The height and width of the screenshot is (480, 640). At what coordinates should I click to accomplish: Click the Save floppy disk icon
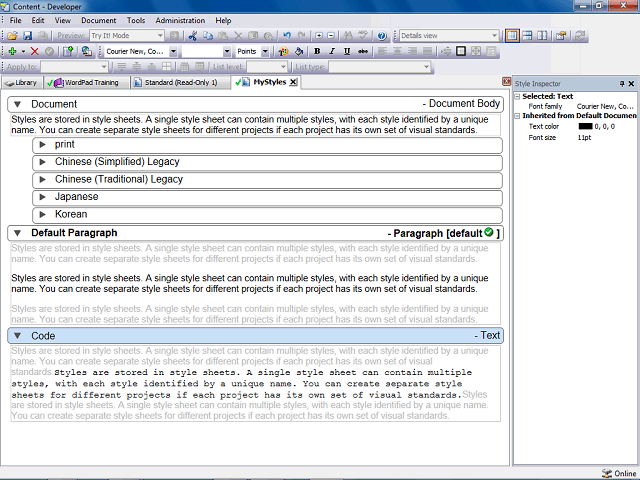pos(27,36)
